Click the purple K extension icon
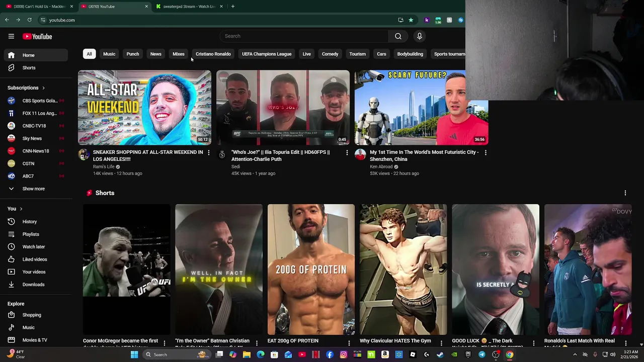Screen dimensions: 644x362 pos(427,20)
